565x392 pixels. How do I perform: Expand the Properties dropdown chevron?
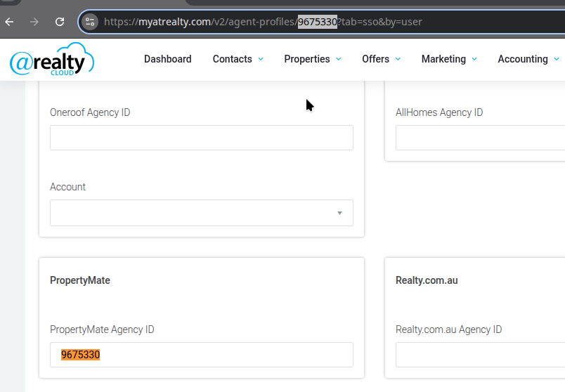(339, 59)
